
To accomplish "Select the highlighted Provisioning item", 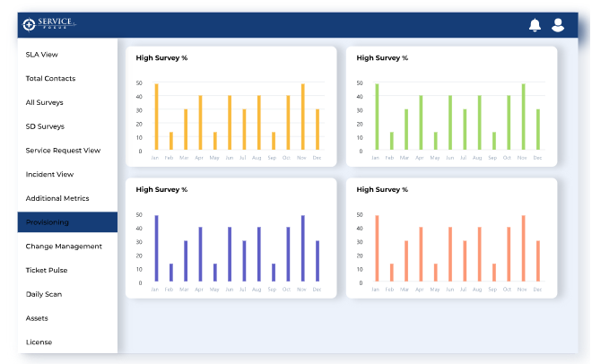I will [x=67, y=222].
